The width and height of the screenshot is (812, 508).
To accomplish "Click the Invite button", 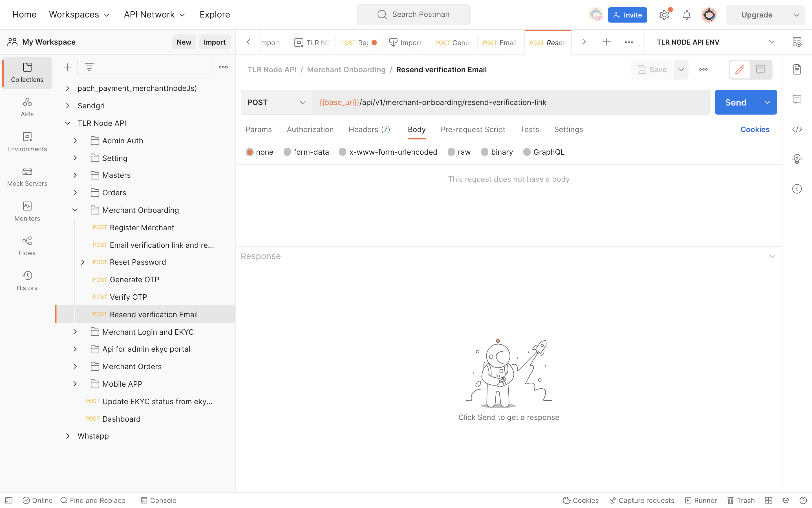I will 627,15.
